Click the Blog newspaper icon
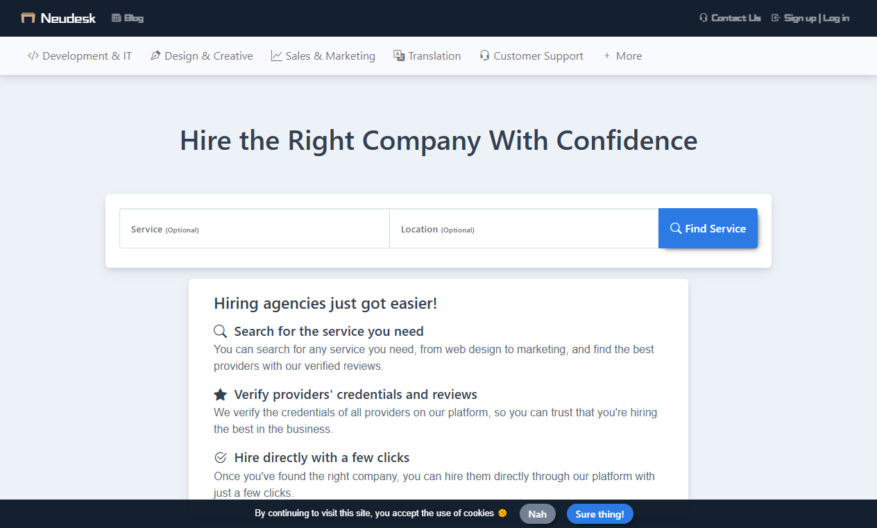Screen dimensions: 877x528 [x=116, y=18]
